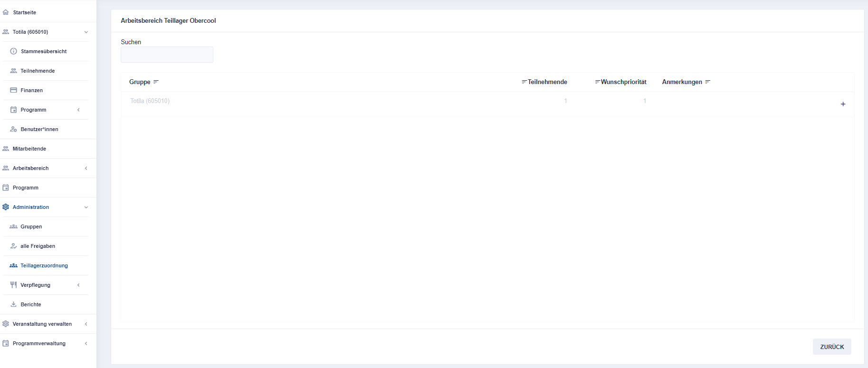868x368 pixels.
Task: Click the plus icon in Totila row
Action: point(843,104)
